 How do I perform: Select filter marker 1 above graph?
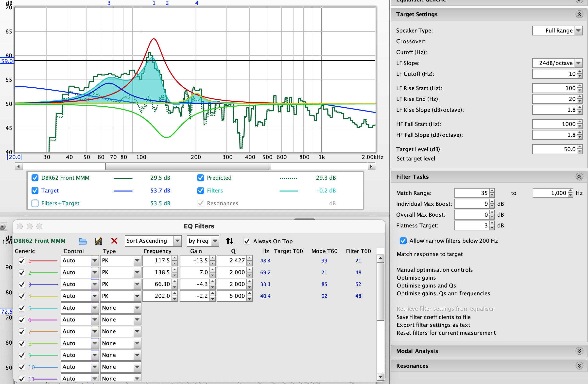pos(154,3)
